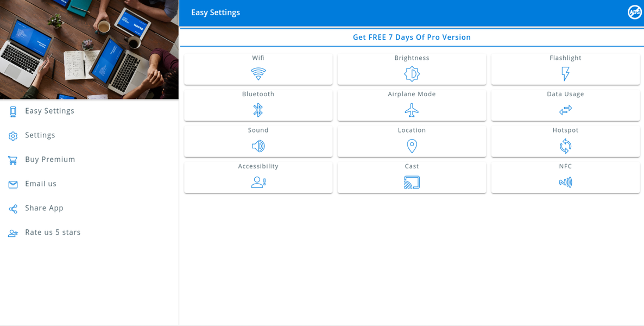Toggle Wifi from the quick tiles
Screen dimensions: 644x326
pyautogui.click(x=258, y=69)
